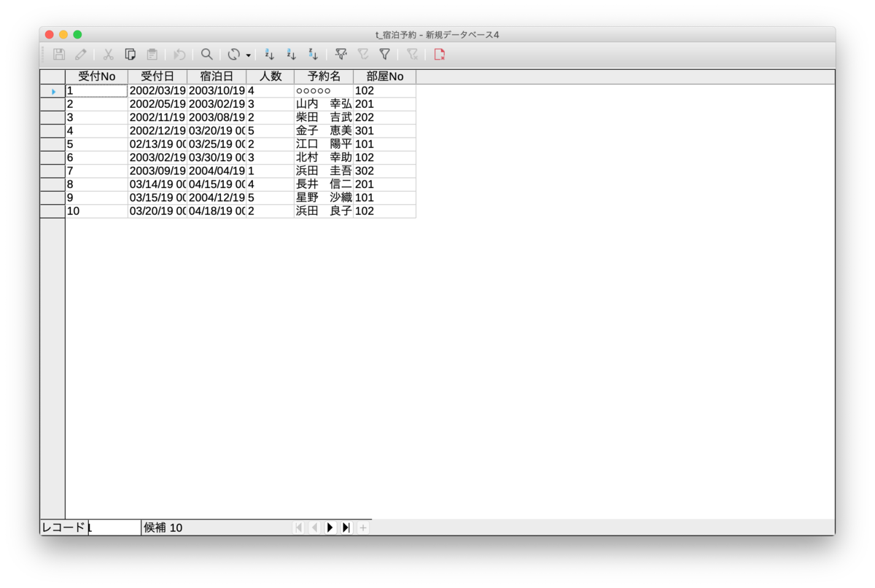
Task: Click 受付日 cell 03/14/19
Action: [157, 184]
